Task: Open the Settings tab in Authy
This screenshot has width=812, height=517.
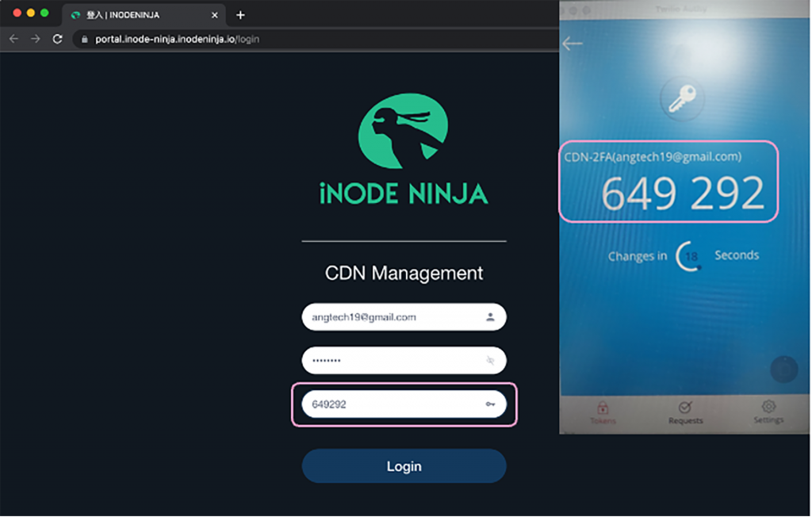Action: click(x=768, y=412)
